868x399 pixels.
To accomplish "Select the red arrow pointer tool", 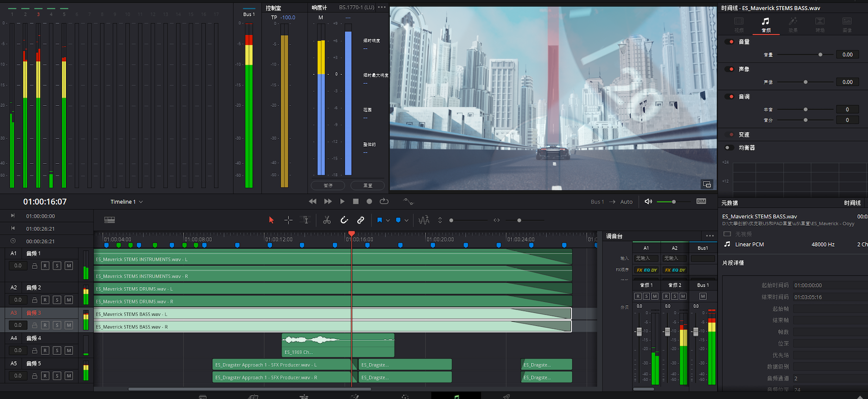I will (x=272, y=220).
